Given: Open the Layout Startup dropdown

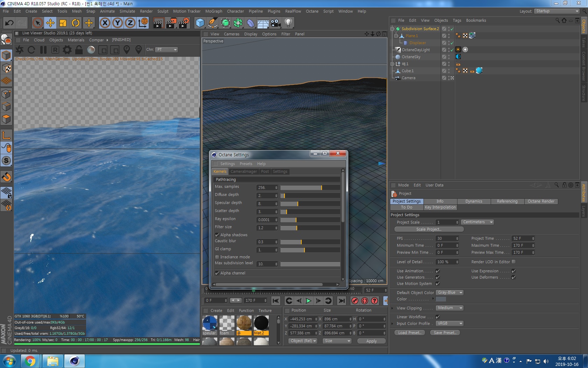Looking at the screenshot, I should pyautogui.click(x=557, y=11).
